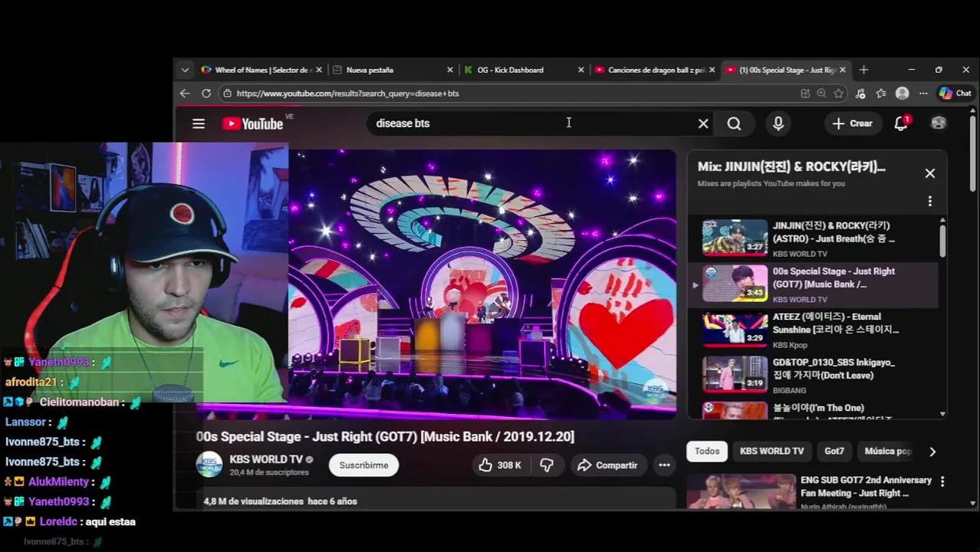The image size is (980, 552).
Task: Click the 4,8 M de visualizaciones text
Action: pyautogui.click(x=254, y=501)
